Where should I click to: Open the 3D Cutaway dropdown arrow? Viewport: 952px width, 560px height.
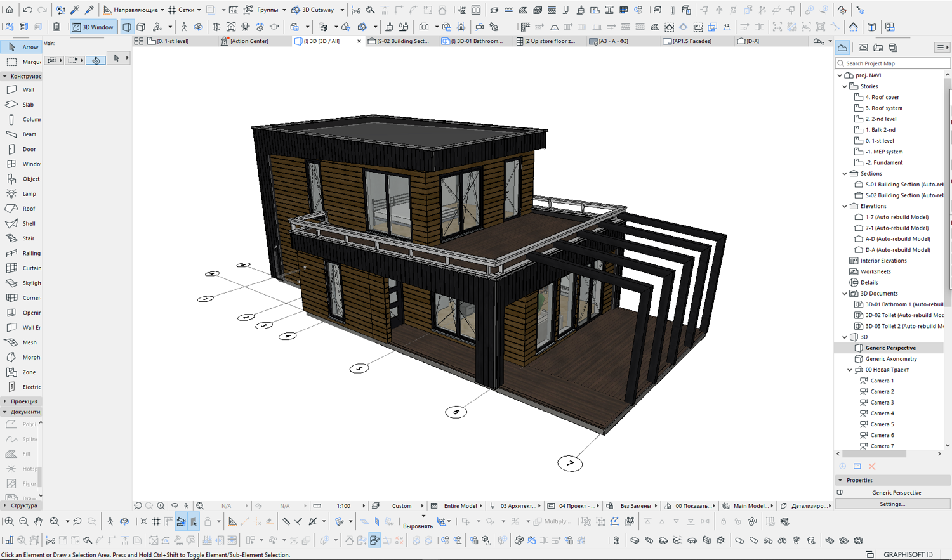[342, 10]
